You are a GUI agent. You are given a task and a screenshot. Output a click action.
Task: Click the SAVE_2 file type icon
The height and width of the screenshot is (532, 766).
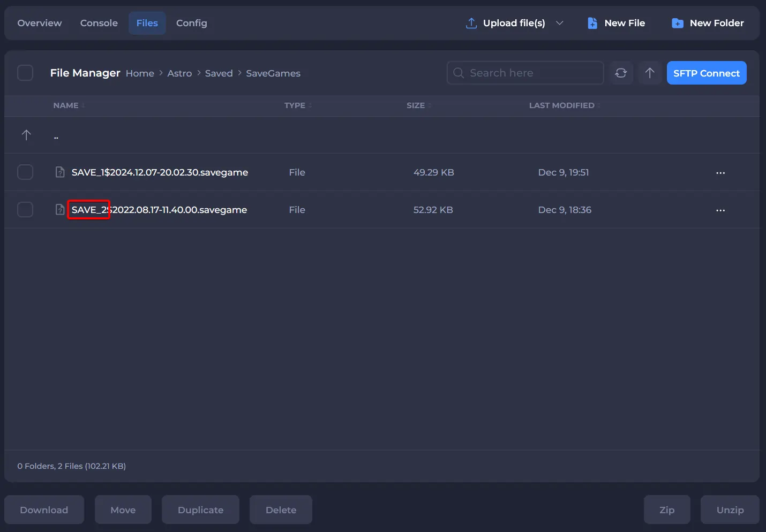tap(60, 210)
